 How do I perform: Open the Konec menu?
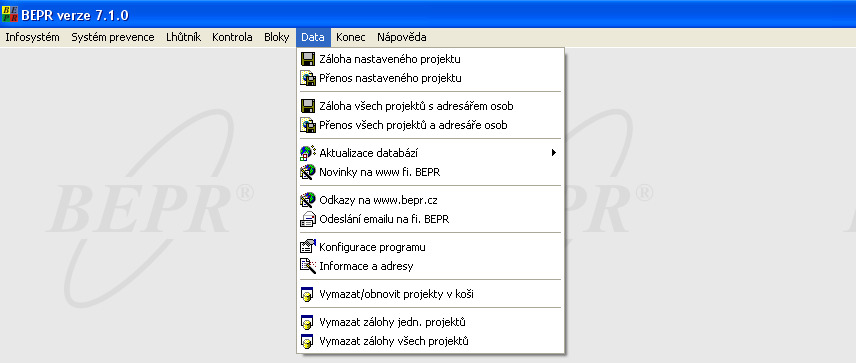click(x=350, y=37)
